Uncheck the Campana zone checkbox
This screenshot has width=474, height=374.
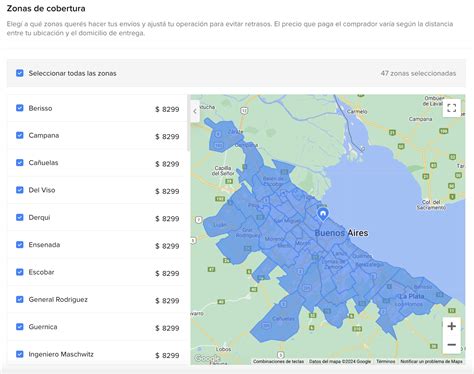(x=20, y=135)
